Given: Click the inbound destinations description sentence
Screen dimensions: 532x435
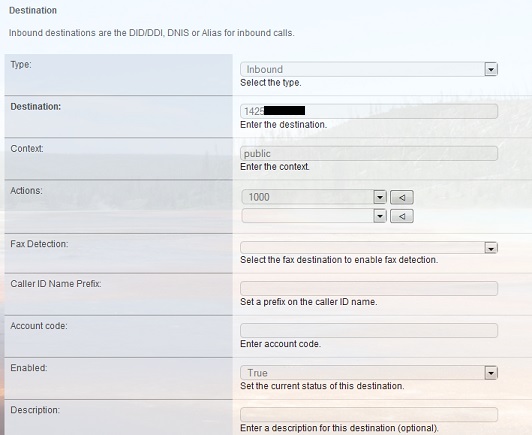Looking at the screenshot, I should [152, 33].
